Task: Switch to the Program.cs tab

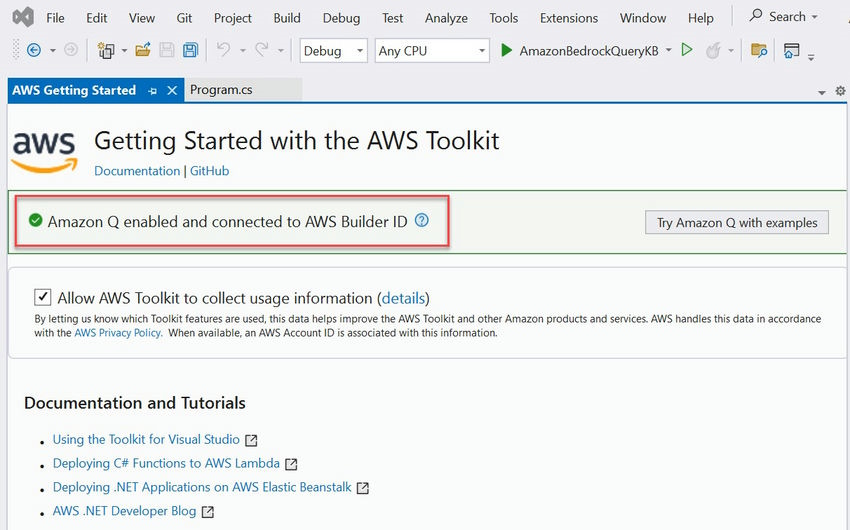Action: tap(243, 90)
